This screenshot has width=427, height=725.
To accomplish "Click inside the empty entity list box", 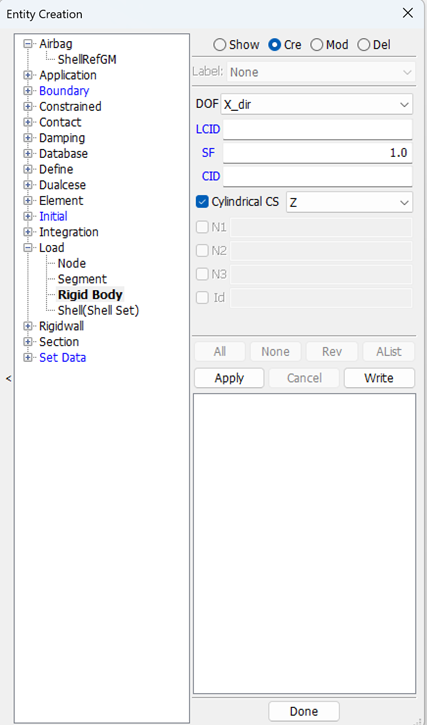I will click(x=304, y=544).
